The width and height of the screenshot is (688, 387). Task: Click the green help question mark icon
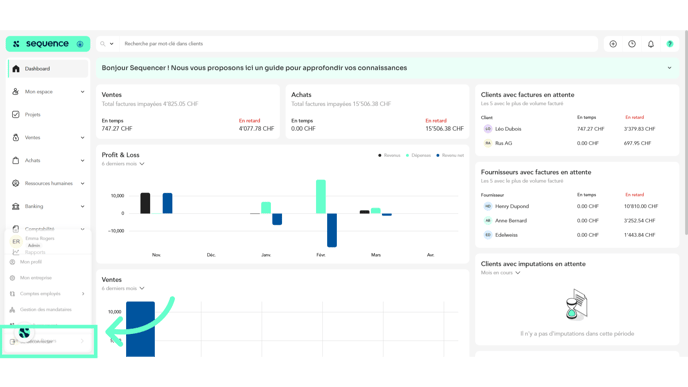pos(670,44)
